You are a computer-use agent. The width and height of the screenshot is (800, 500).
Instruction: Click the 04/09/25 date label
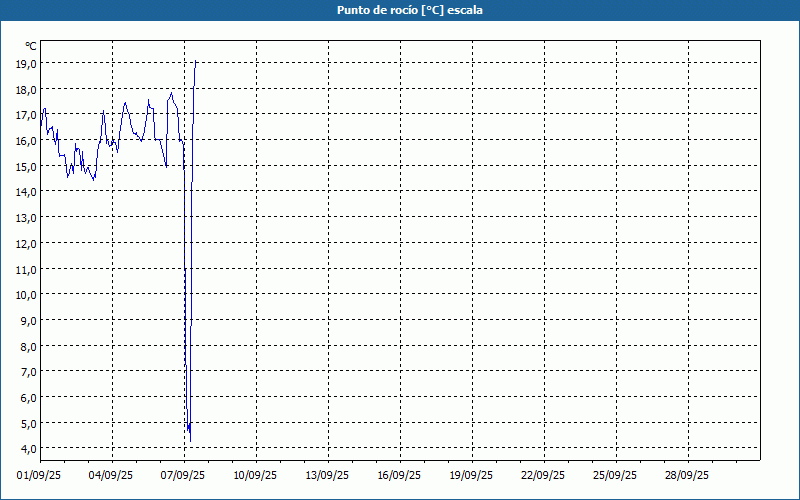(x=111, y=476)
